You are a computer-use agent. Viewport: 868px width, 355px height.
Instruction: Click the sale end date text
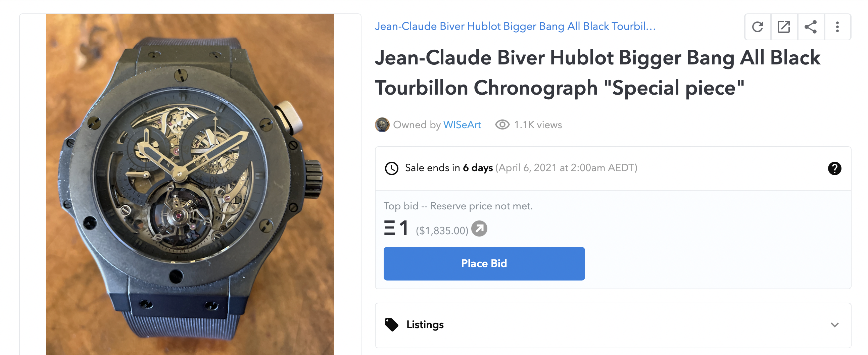(x=566, y=168)
